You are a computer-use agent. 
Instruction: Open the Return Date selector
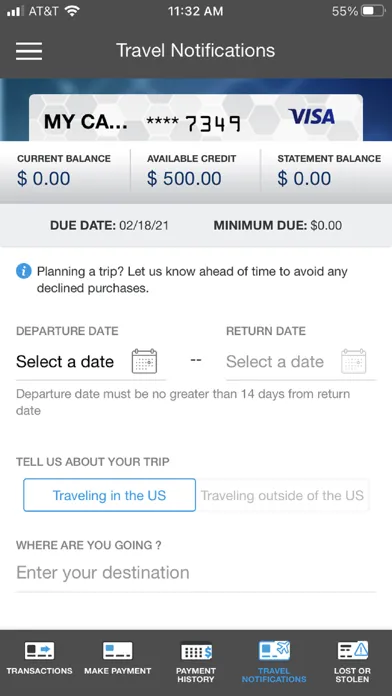tap(301, 362)
